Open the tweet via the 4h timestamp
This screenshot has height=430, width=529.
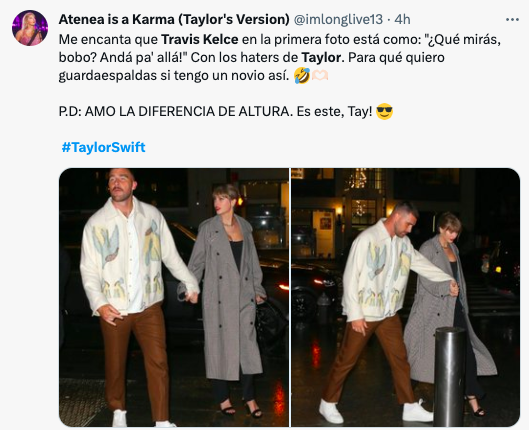(402, 20)
